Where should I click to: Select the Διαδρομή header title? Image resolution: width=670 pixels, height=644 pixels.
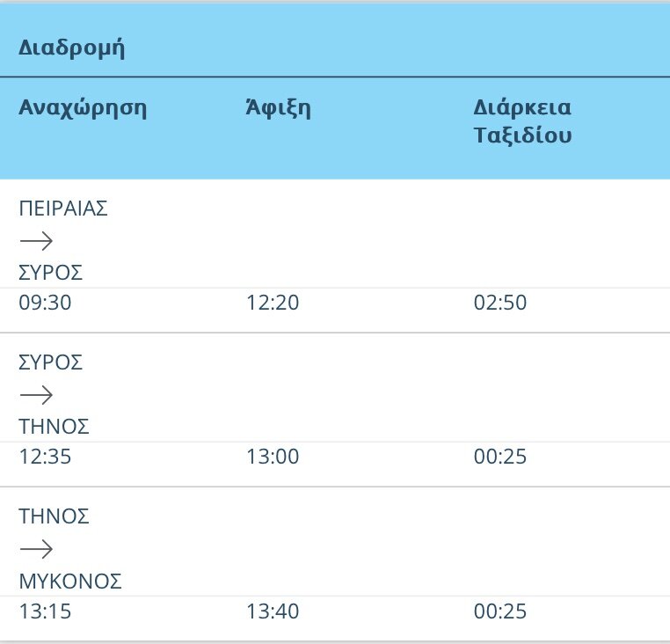click(x=72, y=48)
